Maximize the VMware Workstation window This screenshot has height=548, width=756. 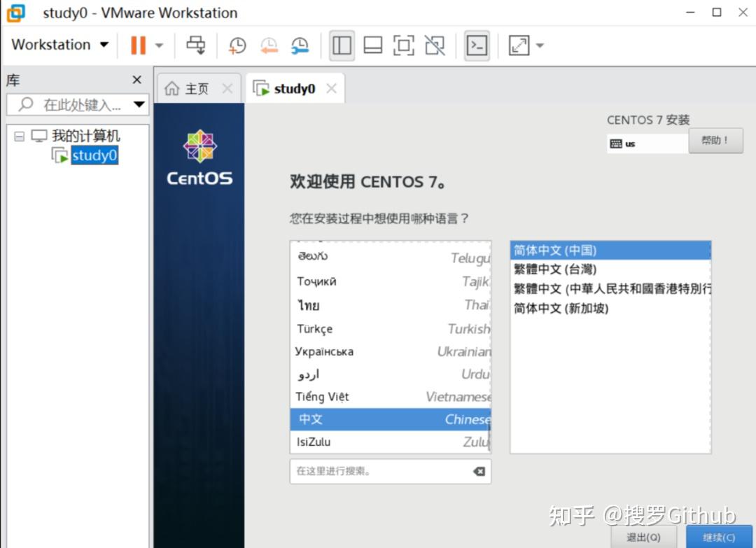pyautogui.click(x=717, y=12)
